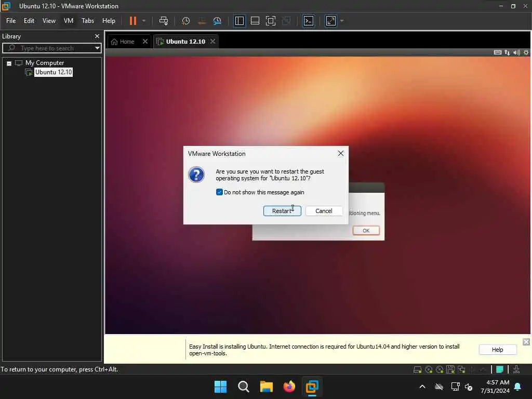Open the Snapshot Manager icon
Viewport: 532px width, 399px height.
217,21
